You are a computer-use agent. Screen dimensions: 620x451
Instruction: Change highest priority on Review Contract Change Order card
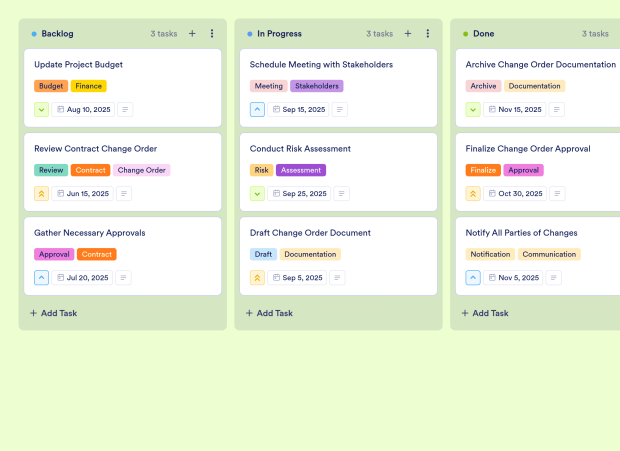coord(42,194)
